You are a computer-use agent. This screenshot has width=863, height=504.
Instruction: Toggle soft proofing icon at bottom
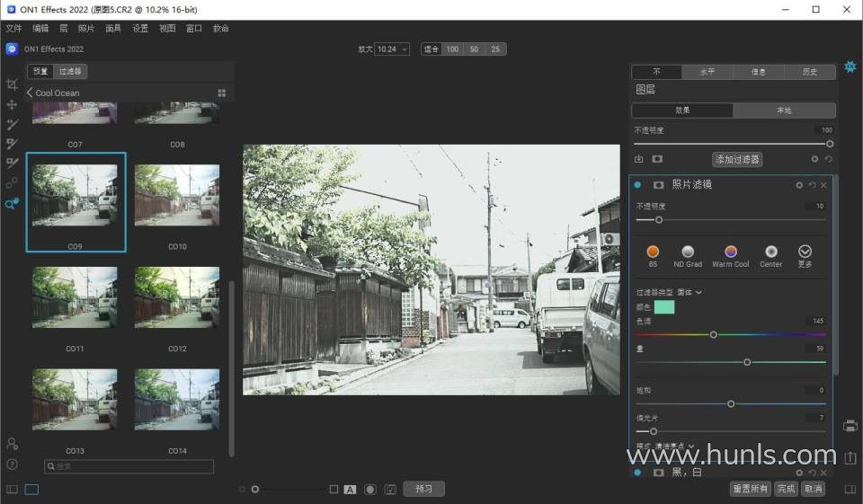click(390, 489)
